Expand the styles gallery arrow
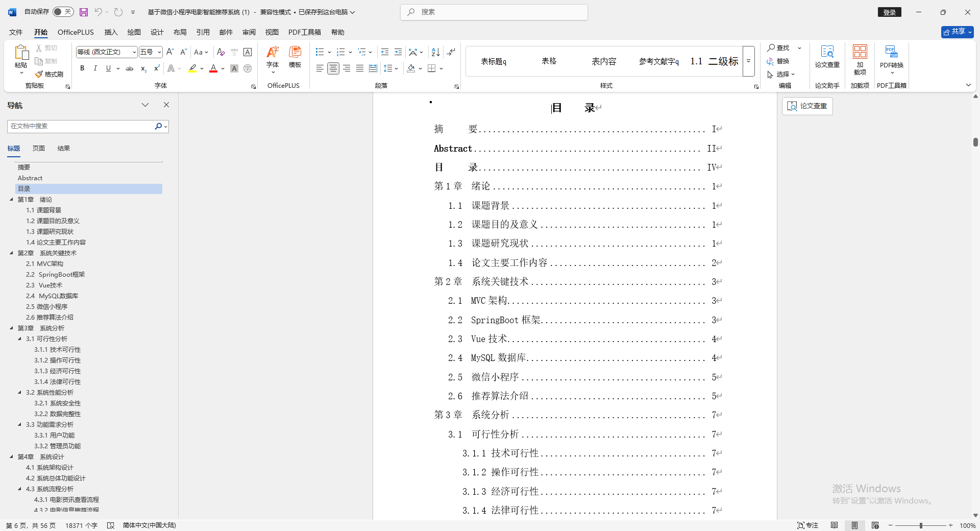 point(748,61)
